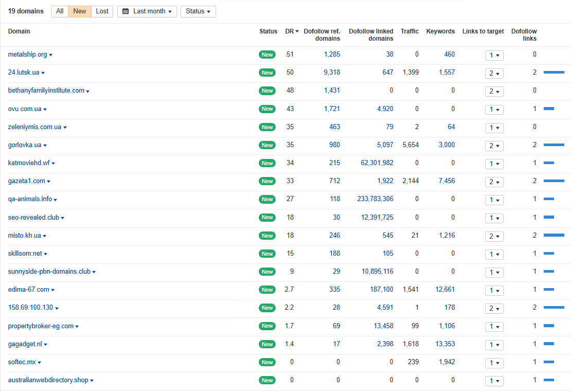Image resolution: width=571 pixels, height=392 pixels.
Task: Open the gagadget.nl domain link
Action: (x=25, y=344)
